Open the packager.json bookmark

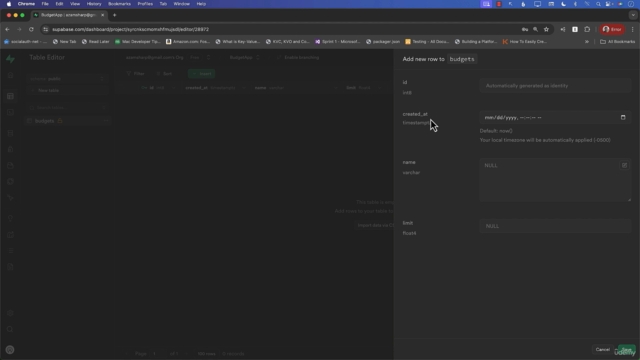(383, 42)
